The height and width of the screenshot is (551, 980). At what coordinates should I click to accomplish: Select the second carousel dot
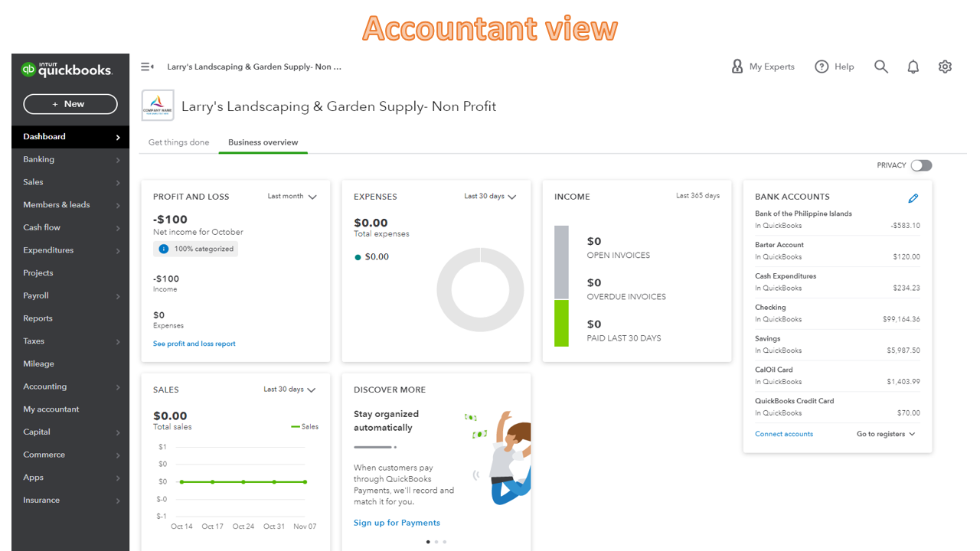pyautogui.click(x=436, y=541)
